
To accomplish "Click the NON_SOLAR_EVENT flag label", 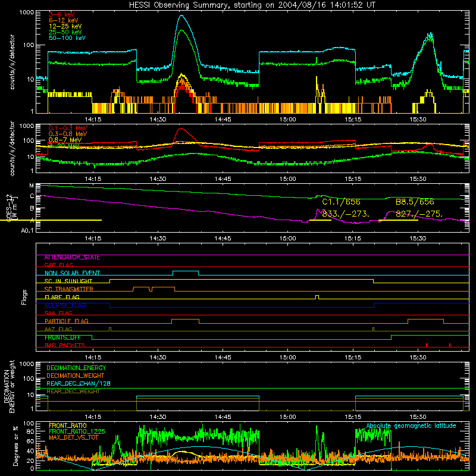I will tap(72, 273).
